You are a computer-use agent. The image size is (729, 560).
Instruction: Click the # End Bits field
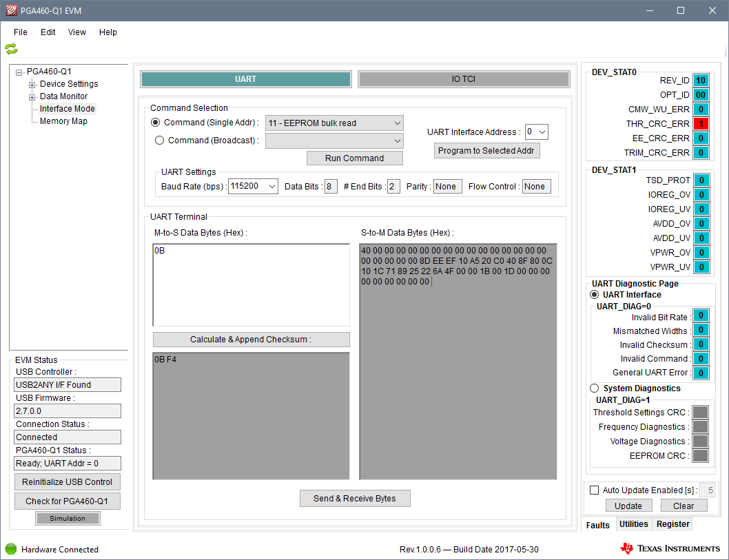[x=393, y=187]
